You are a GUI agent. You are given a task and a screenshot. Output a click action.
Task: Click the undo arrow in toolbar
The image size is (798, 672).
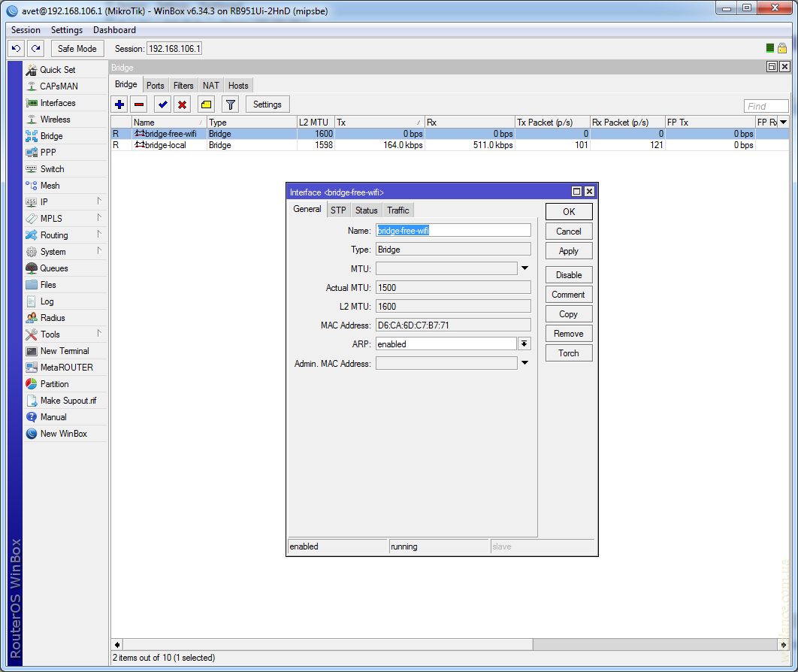16,48
